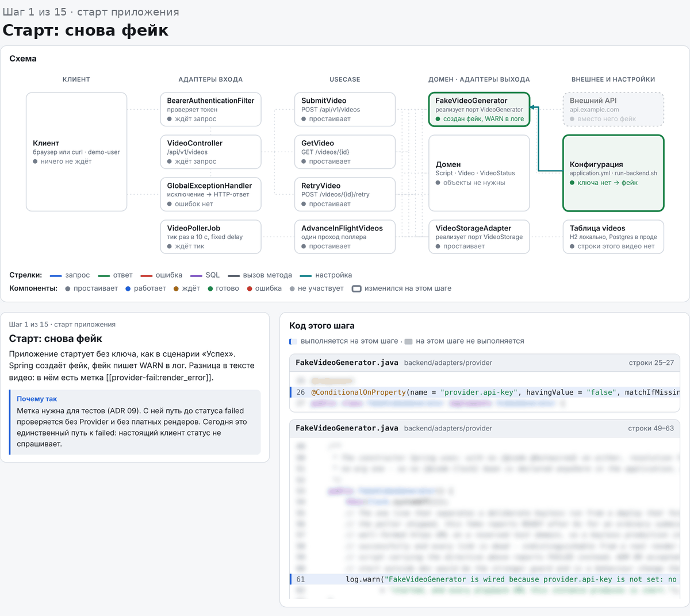Click the highlighted FakeVideoGenerator node
The width and height of the screenshot is (690, 616).
[x=479, y=109]
